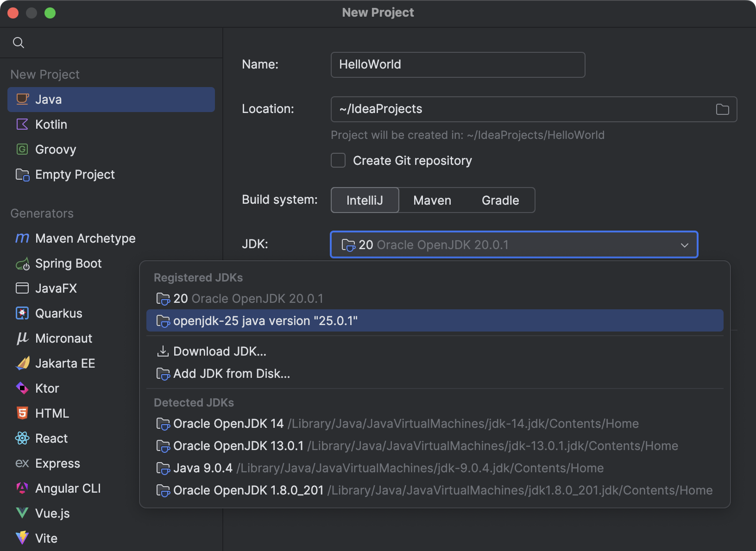
Task: Click the Groovy G icon
Action: (x=22, y=149)
